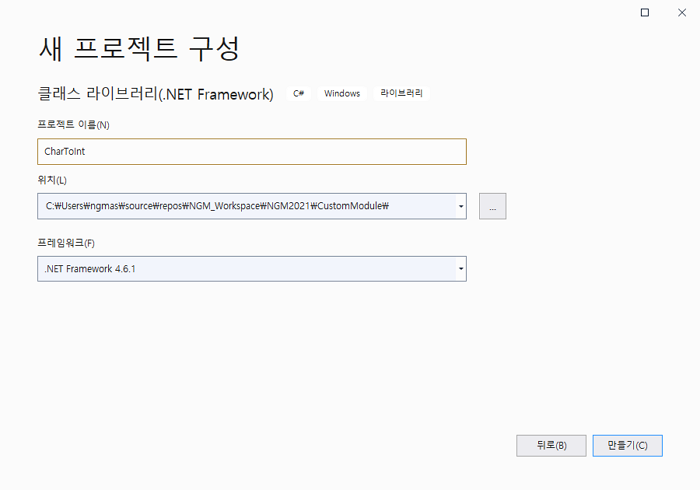Close the new project dialog
Viewport: 700px width, 490px height.
[x=682, y=12]
